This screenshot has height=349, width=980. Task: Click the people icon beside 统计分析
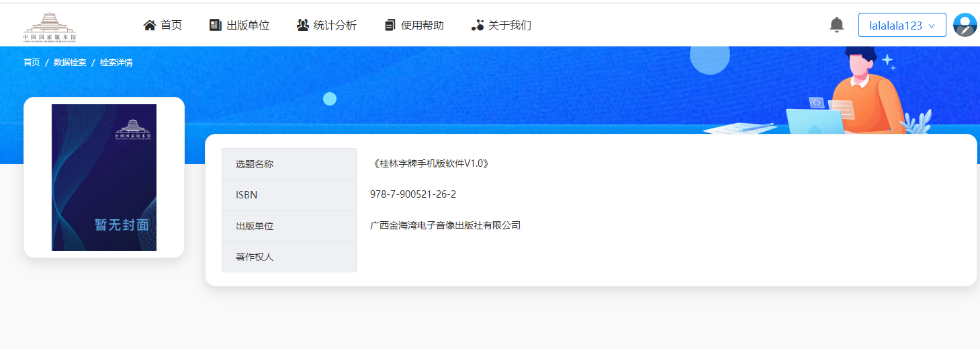[x=302, y=26]
